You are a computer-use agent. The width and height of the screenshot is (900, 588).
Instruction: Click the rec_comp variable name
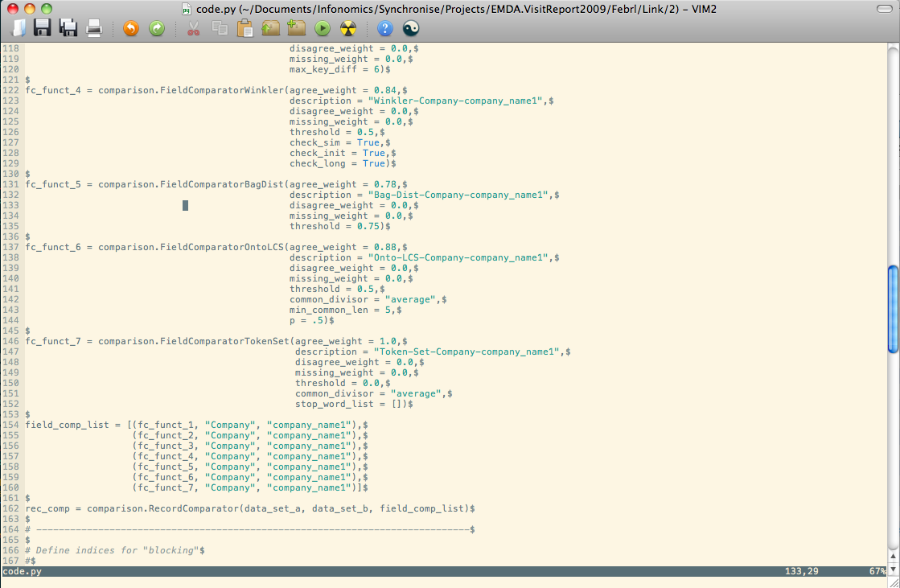click(x=47, y=508)
